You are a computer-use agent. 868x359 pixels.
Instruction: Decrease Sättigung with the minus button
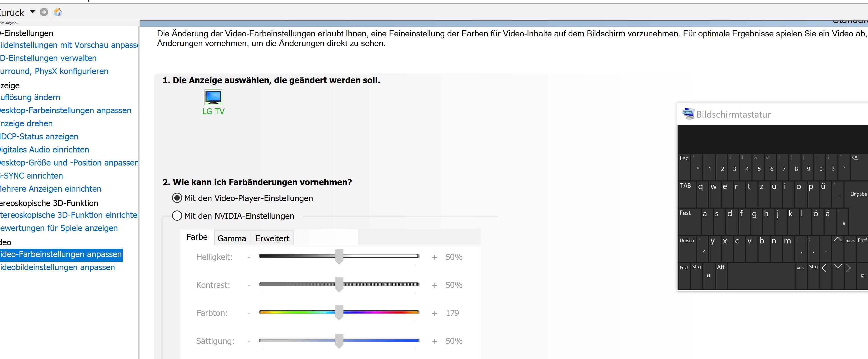[x=249, y=341]
